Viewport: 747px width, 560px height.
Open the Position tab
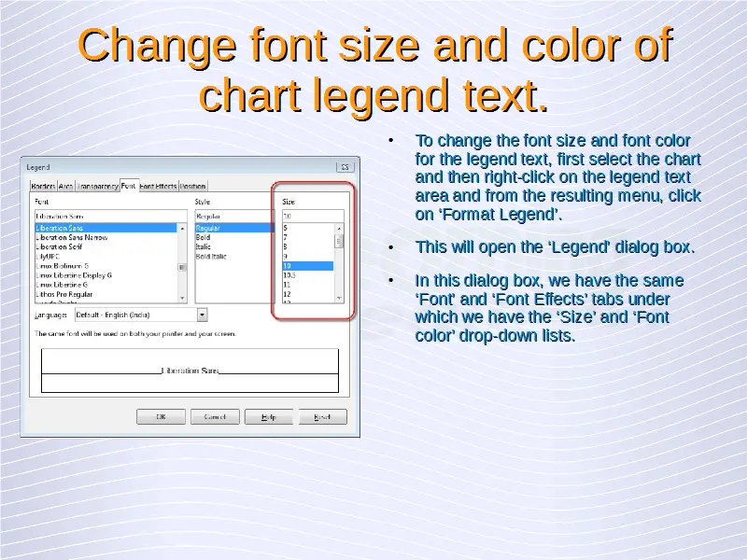(x=193, y=186)
